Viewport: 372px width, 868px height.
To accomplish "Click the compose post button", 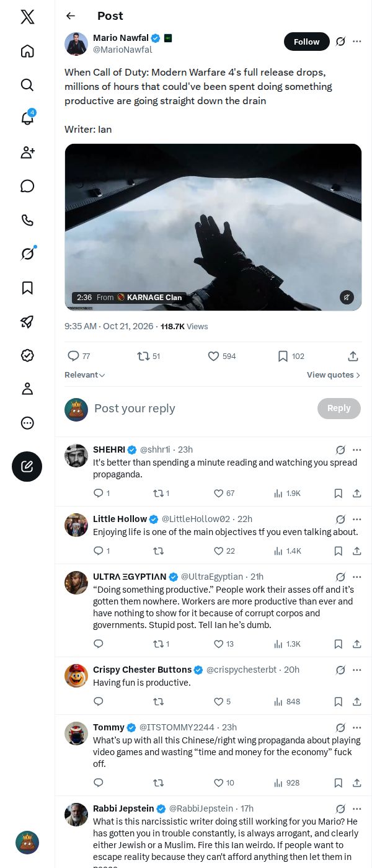I will coord(27,466).
